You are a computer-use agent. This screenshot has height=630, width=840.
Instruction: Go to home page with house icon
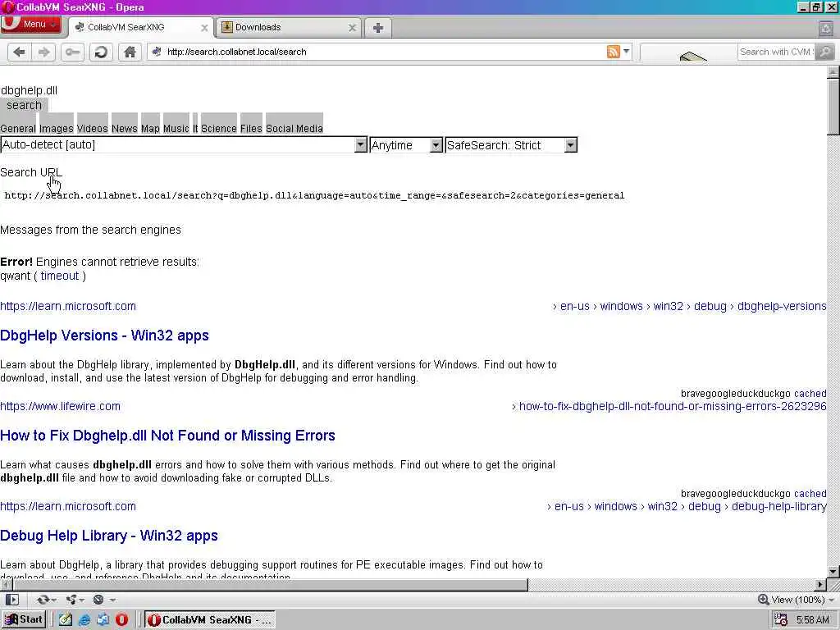pos(130,52)
